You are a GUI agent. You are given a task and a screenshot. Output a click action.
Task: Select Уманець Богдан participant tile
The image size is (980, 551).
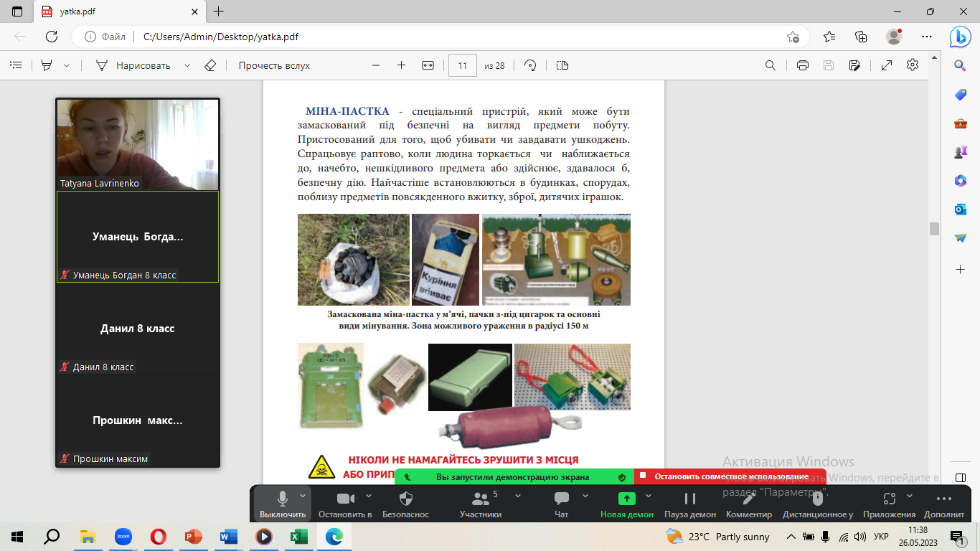tap(138, 237)
